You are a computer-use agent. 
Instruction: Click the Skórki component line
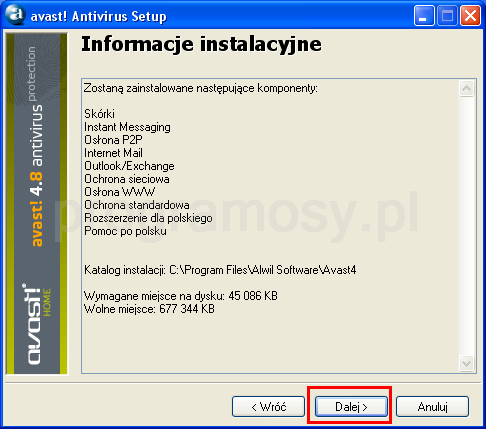[x=99, y=114]
